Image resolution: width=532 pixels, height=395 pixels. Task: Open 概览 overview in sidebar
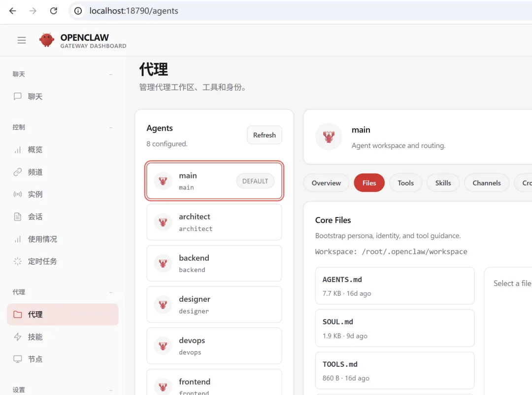(x=63, y=150)
